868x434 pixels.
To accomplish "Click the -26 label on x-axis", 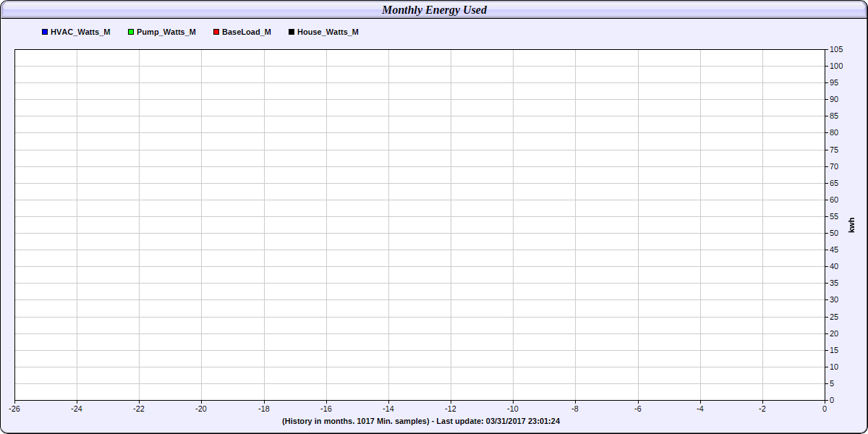I will pyautogui.click(x=14, y=409).
